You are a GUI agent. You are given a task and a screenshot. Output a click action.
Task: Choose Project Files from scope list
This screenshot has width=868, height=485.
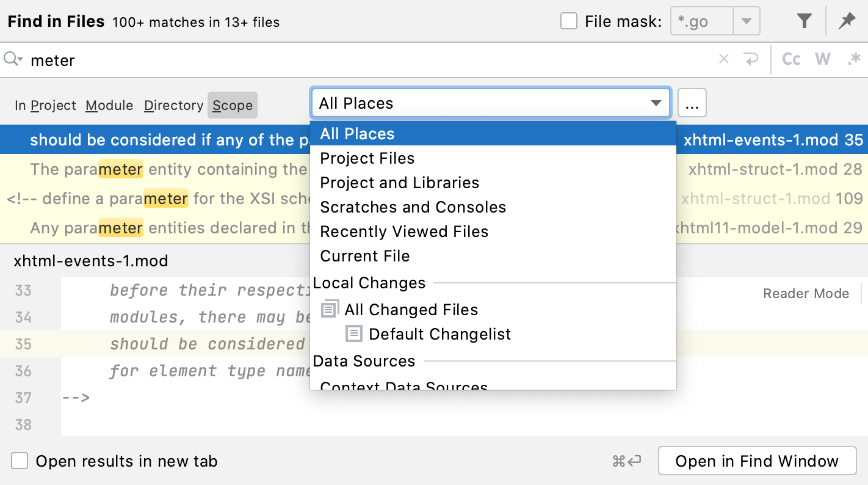(x=367, y=158)
